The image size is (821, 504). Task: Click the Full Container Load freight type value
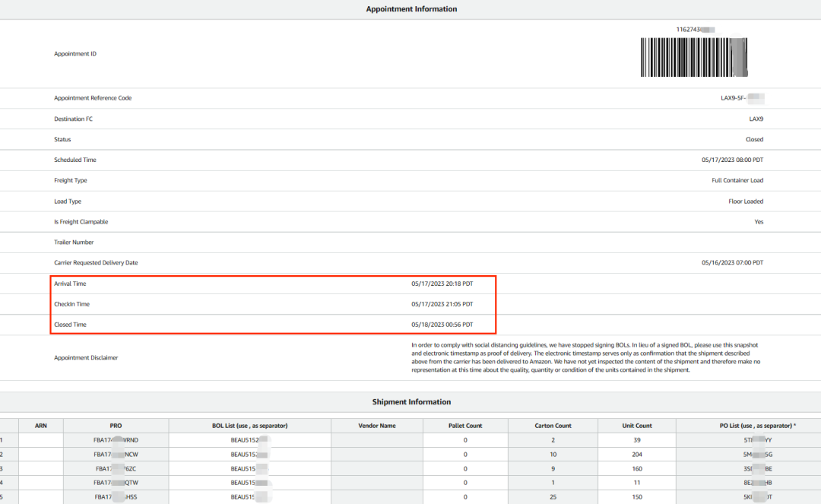[x=737, y=181]
